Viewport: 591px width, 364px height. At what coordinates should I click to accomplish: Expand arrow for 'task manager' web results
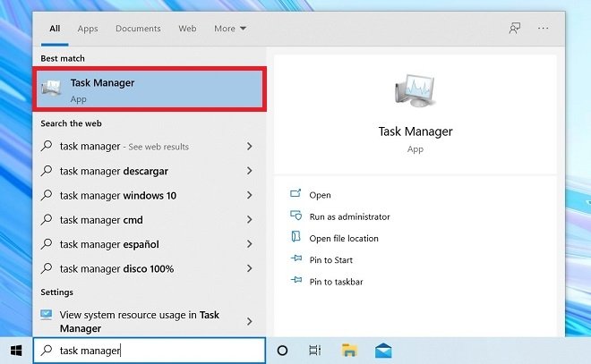250,147
